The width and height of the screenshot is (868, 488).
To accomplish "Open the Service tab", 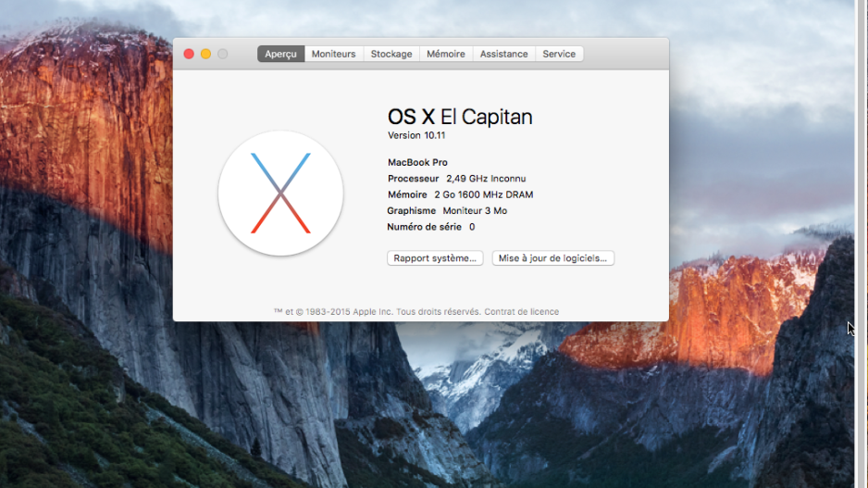I will (x=559, y=54).
